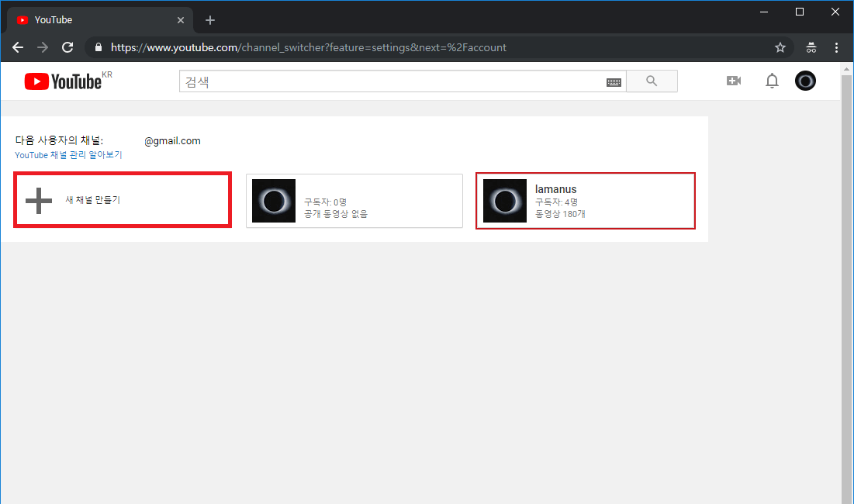Viewport: 854px width, 504px height.
Task: Reload the page
Action: click(67, 47)
